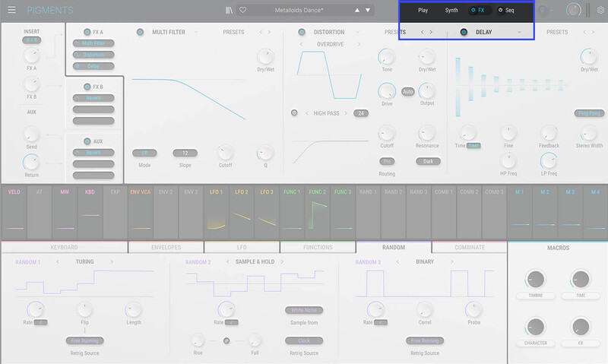Screen dimensions: 608x364
Task: Expand the Multi Filter effect type dropdown
Action: coord(196,32)
